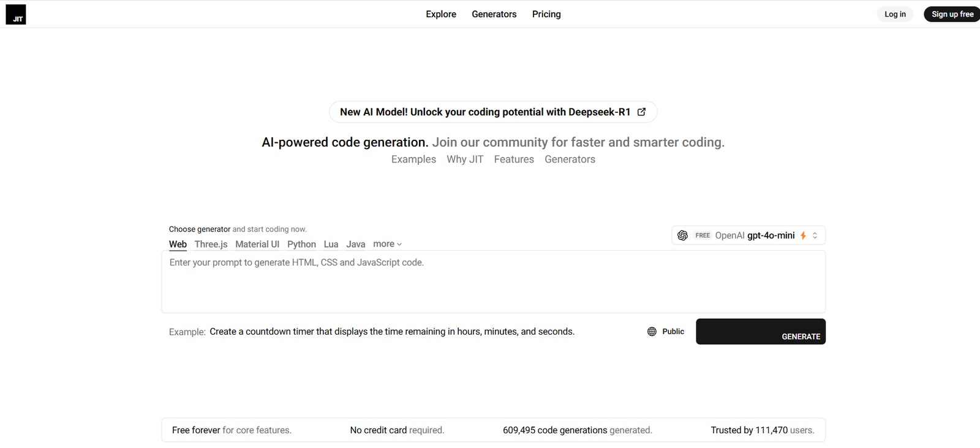This screenshot has width=980, height=448.
Task: Follow the Why JIT link
Action: click(x=465, y=159)
